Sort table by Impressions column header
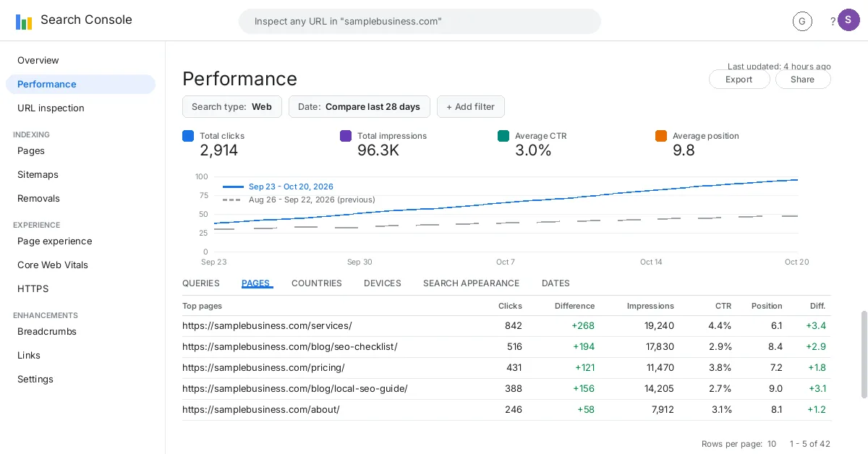 [x=650, y=306]
